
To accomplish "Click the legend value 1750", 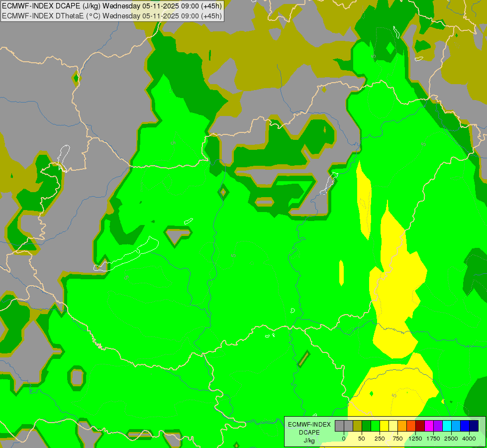I will [x=433, y=439].
